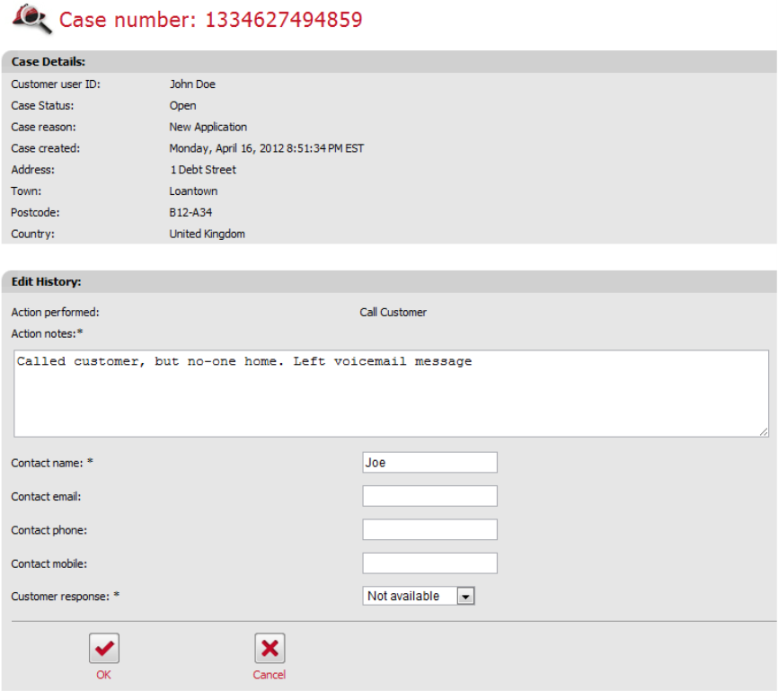Select the John Doe customer ID value
The height and width of the screenshot is (700, 778).
point(192,84)
